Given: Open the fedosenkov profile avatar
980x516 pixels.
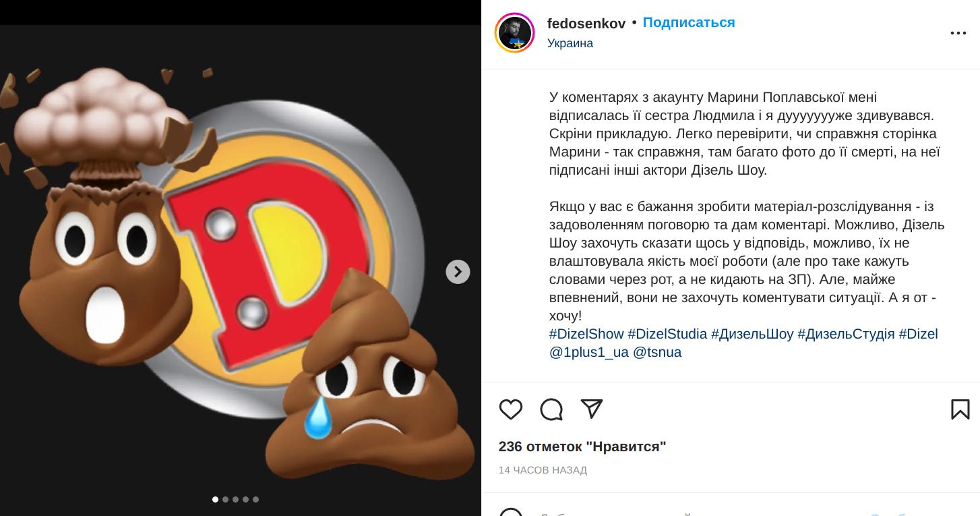Looking at the screenshot, I should [x=515, y=32].
